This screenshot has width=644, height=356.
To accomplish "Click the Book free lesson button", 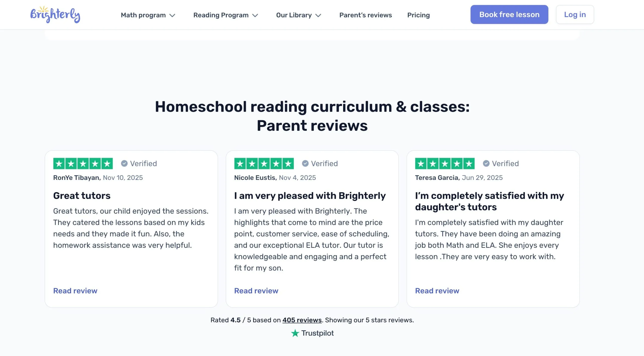I will pyautogui.click(x=509, y=15).
